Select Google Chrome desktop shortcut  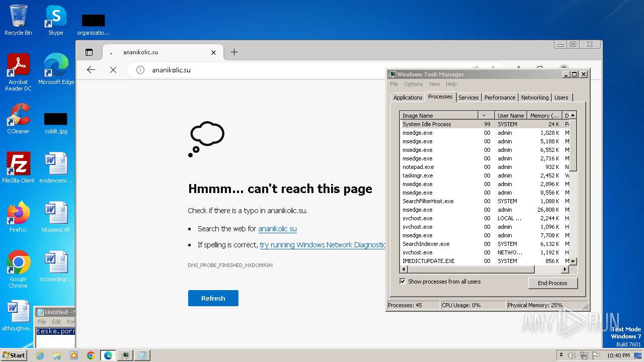(18, 269)
